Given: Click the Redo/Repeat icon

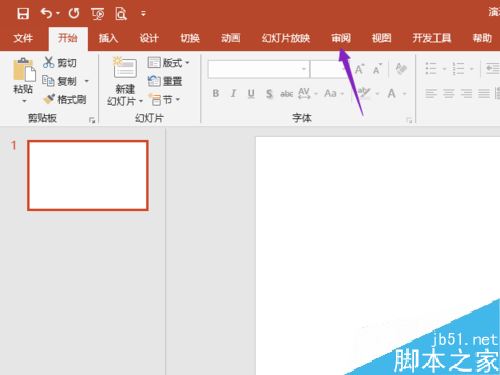Looking at the screenshot, I should [74, 13].
